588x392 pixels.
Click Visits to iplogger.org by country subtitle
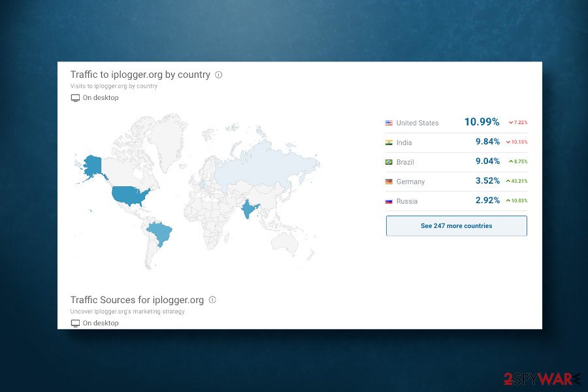[x=114, y=86]
